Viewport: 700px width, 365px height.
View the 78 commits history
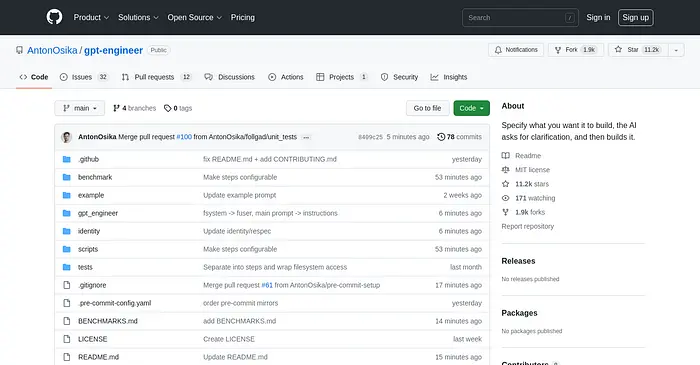(x=459, y=137)
